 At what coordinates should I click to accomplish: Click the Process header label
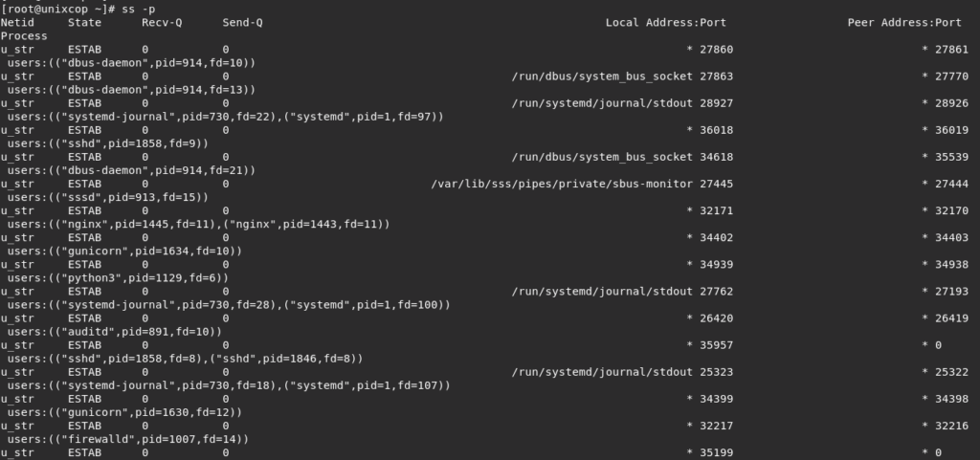point(24,36)
